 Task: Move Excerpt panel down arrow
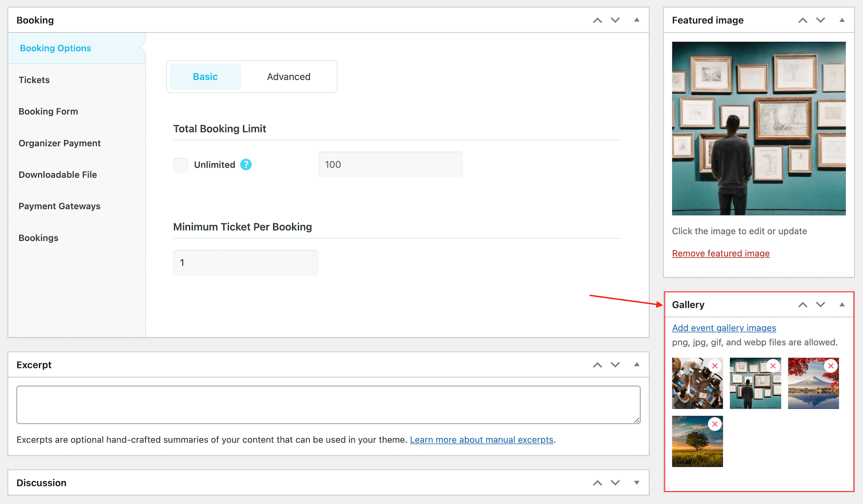(x=615, y=365)
